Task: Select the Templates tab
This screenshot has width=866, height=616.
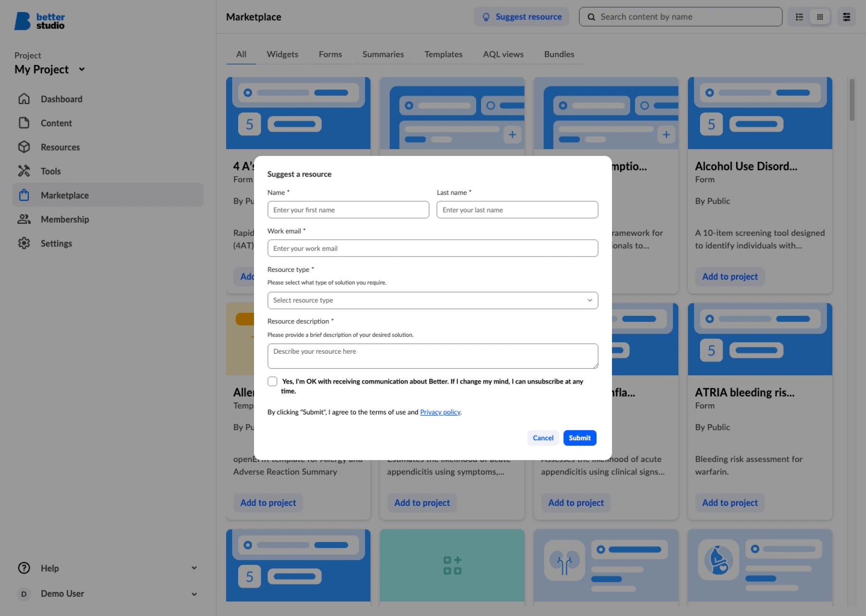Action: click(444, 54)
